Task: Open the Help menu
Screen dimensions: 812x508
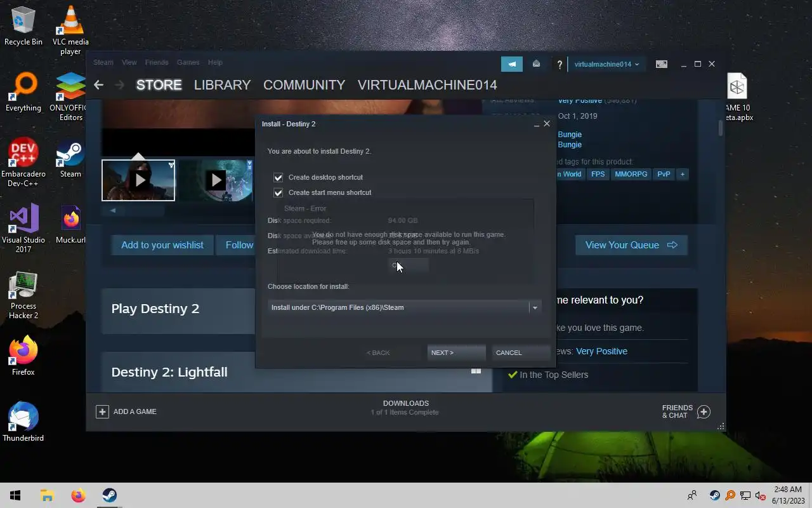Action: 215,62
